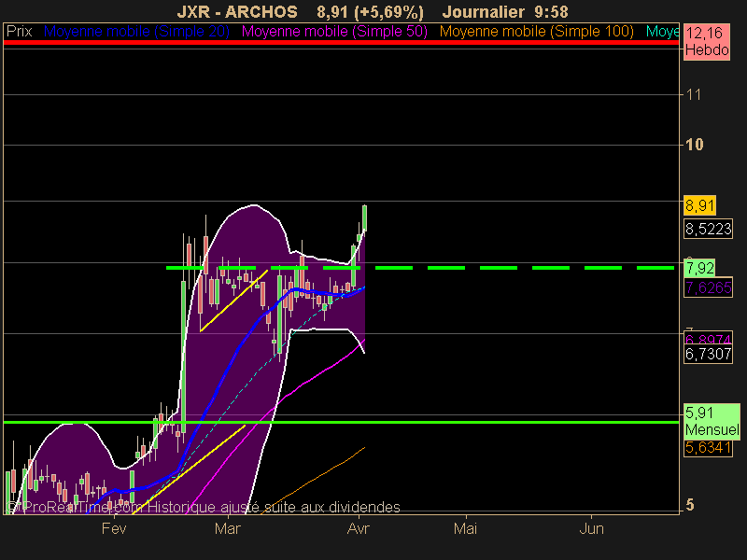Click the 5,91 Mensuel price label
Viewport: 747px width, 560px height.
pos(712,422)
